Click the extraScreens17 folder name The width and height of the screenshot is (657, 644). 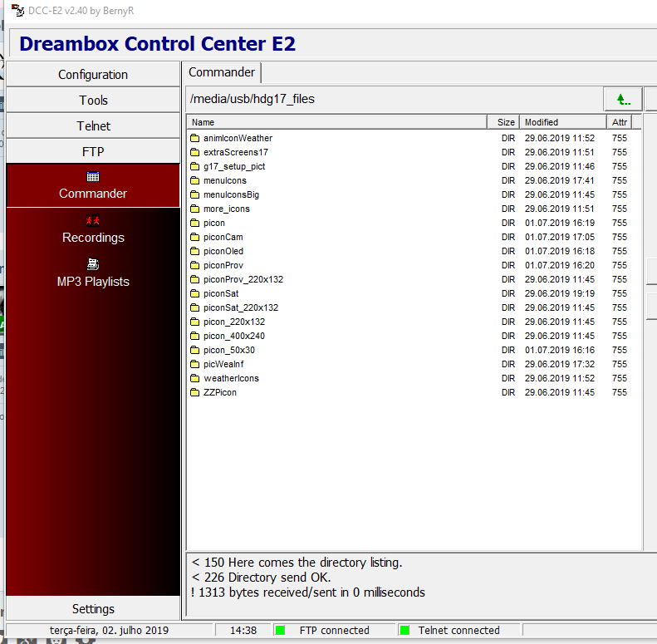[x=236, y=152]
